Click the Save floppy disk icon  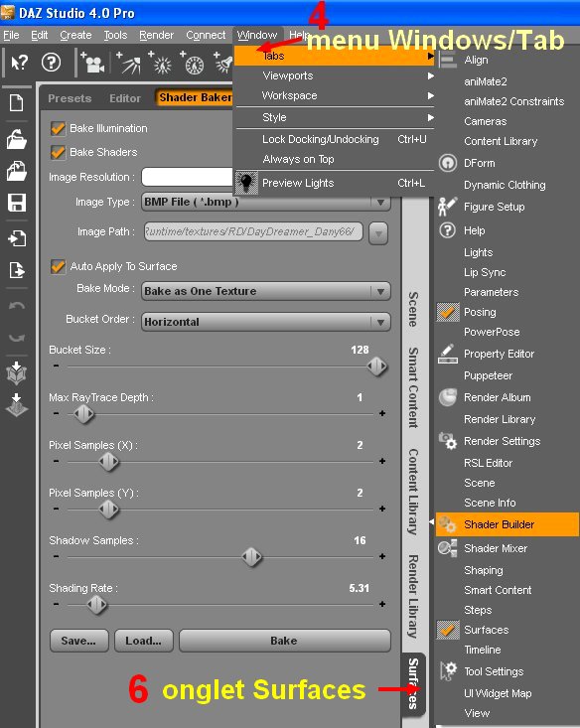[17, 203]
